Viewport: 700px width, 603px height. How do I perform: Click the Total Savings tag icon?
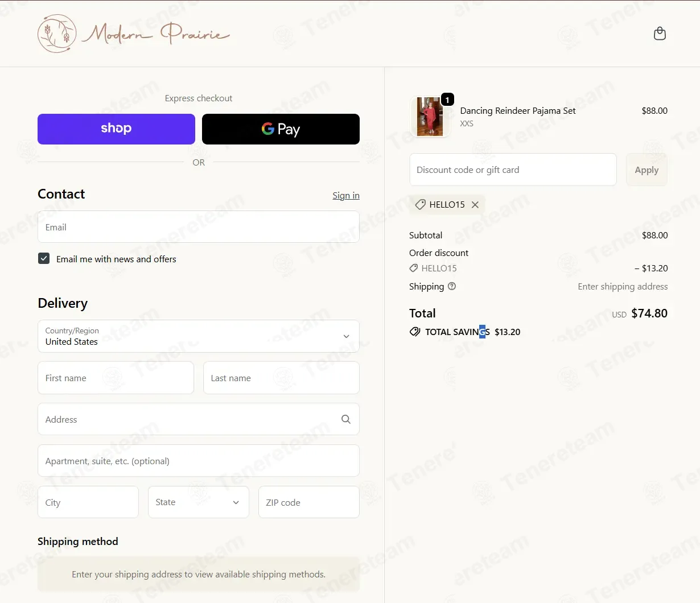(x=415, y=332)
